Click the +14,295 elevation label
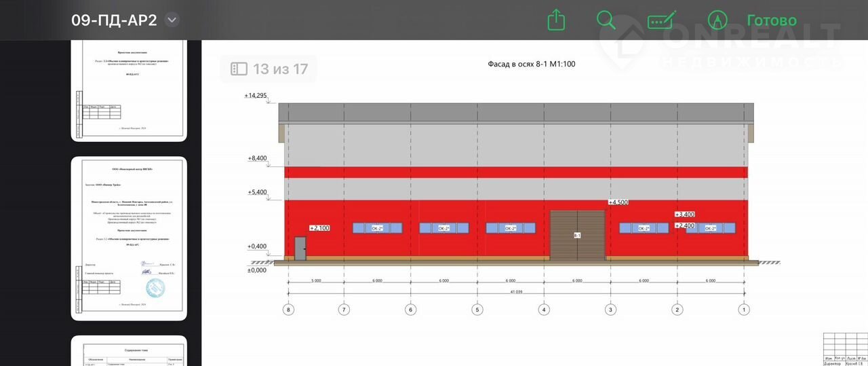This screenshot has width=868, height=366. (x=256, y=96)
